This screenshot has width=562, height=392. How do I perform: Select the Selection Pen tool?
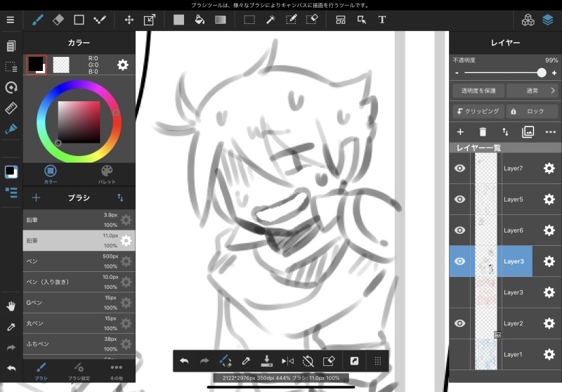pos(291,20)
